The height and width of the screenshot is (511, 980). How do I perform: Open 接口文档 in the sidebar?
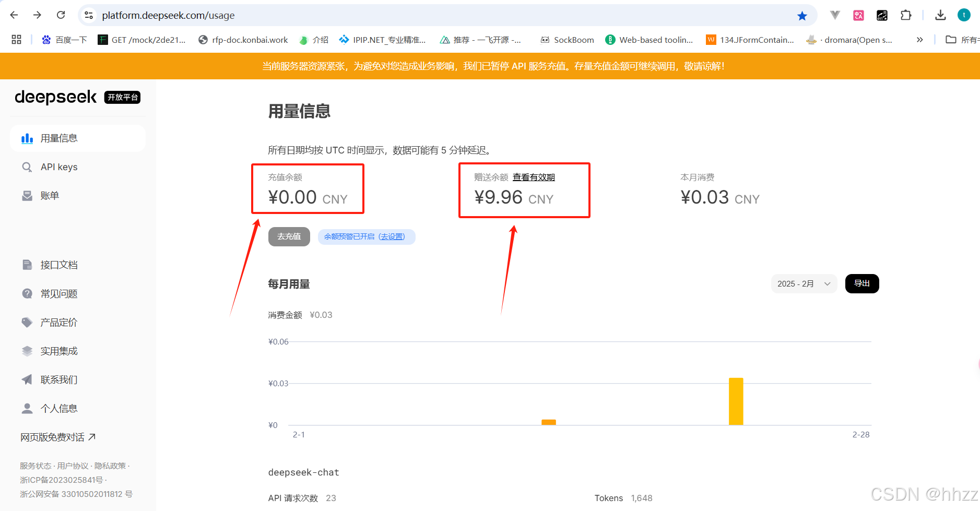[x=78, y=265]
